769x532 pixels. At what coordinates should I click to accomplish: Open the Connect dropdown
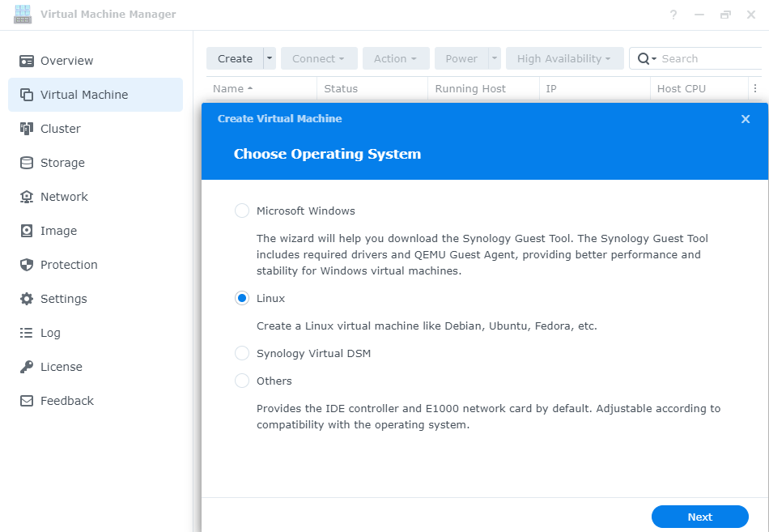pyautogui.click(x=319, y=58)
